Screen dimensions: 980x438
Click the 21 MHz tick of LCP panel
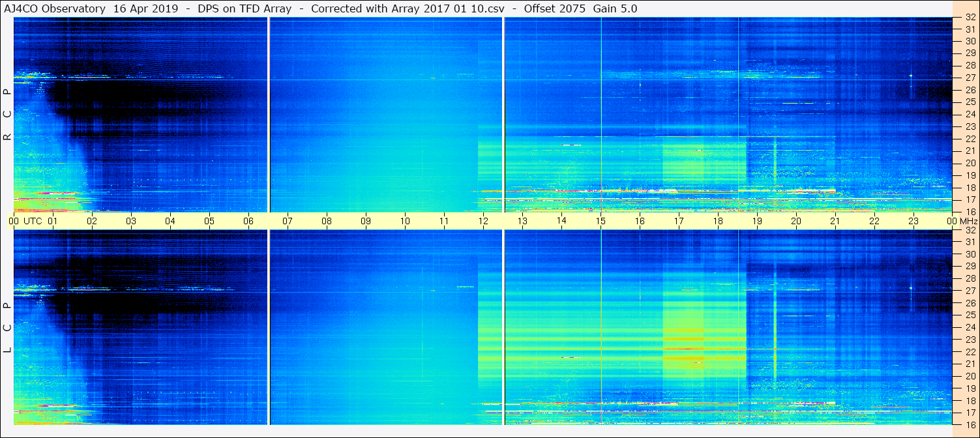[970, 364]
